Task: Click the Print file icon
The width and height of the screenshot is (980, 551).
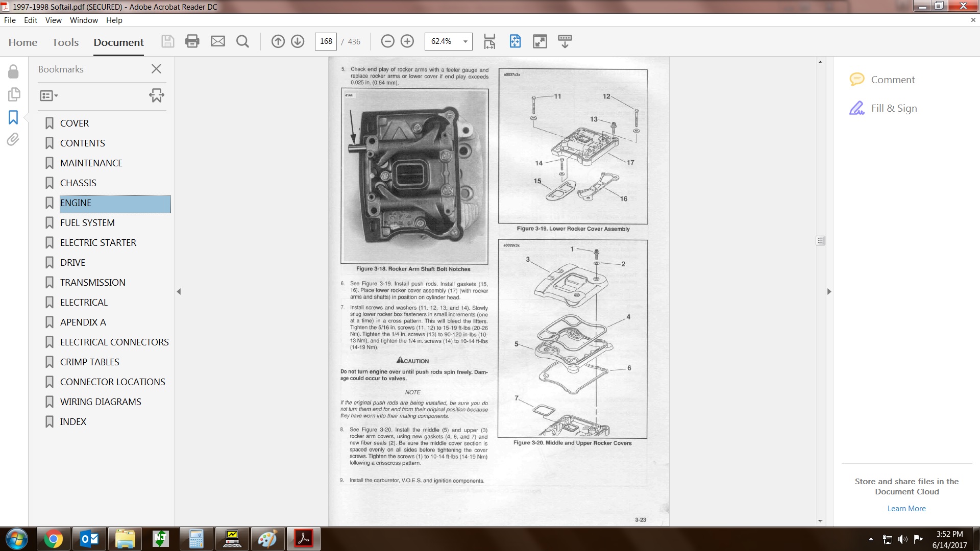Action: pos(192,41)
